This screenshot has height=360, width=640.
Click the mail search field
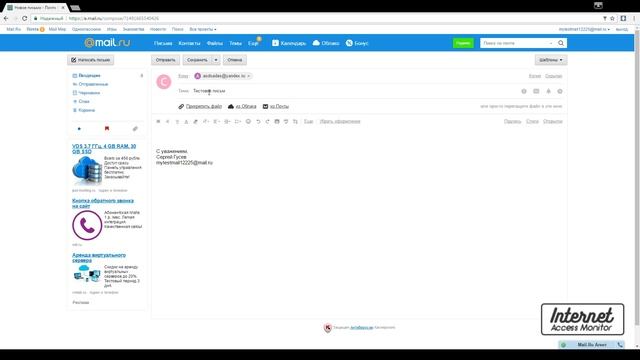click(x=516, y=43)
